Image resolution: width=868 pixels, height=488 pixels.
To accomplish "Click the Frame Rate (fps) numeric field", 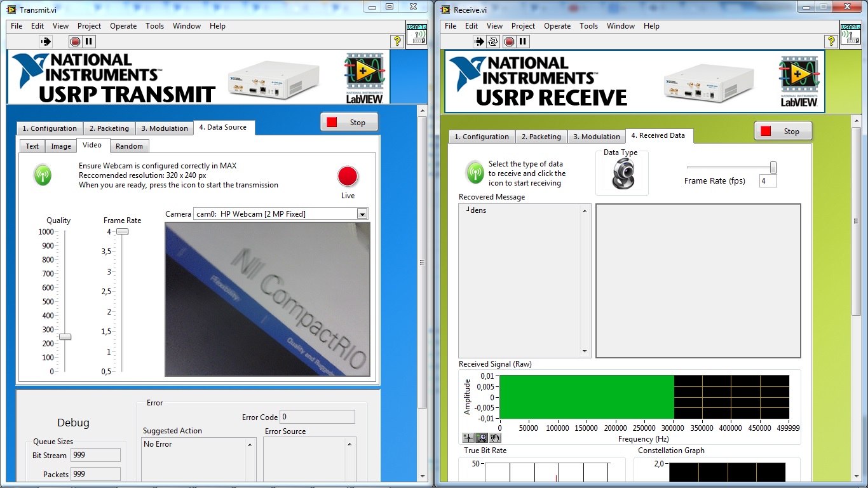I will click(x=768, y=181).
